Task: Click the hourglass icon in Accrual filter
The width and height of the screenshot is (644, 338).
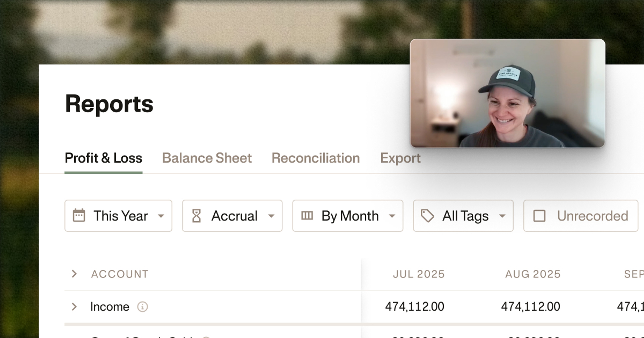Action: point(196,216)
